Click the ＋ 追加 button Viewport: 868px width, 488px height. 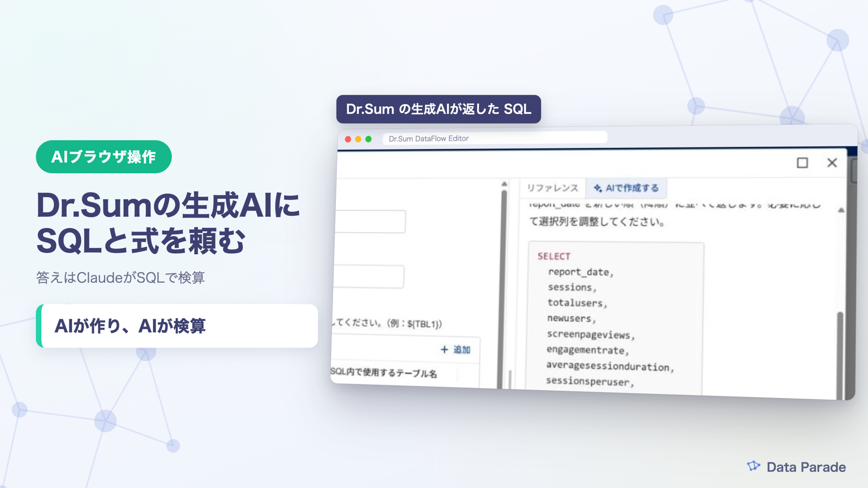455,349
